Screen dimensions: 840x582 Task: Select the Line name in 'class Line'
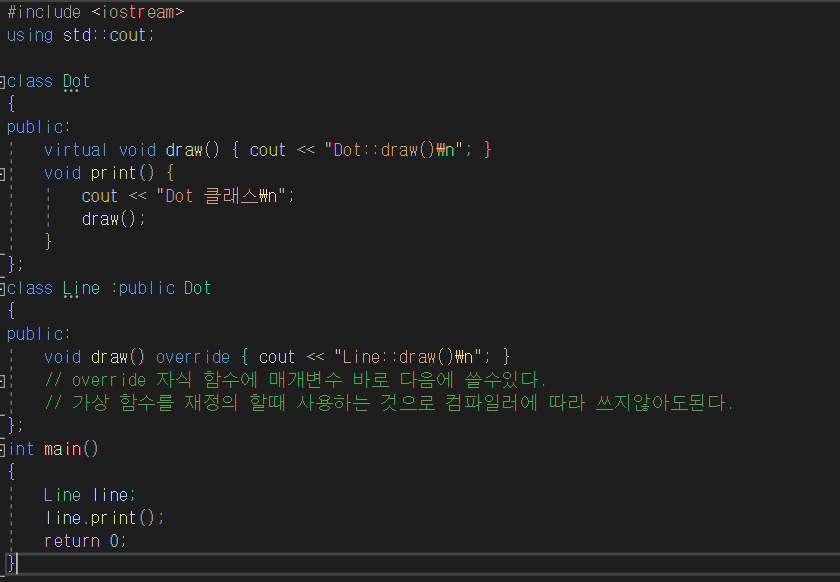(81, 288)
